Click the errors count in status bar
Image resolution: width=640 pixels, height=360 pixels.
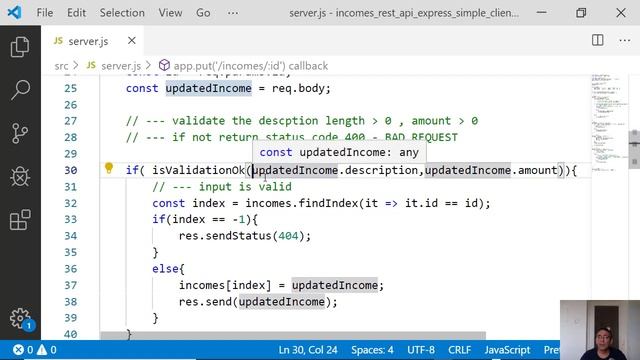(23, 350)
